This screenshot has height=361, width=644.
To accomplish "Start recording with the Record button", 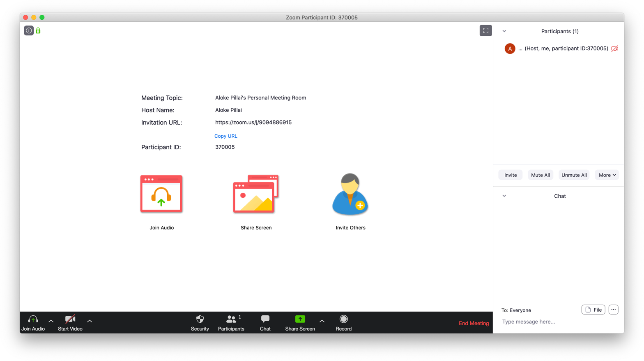I will 343,323.
